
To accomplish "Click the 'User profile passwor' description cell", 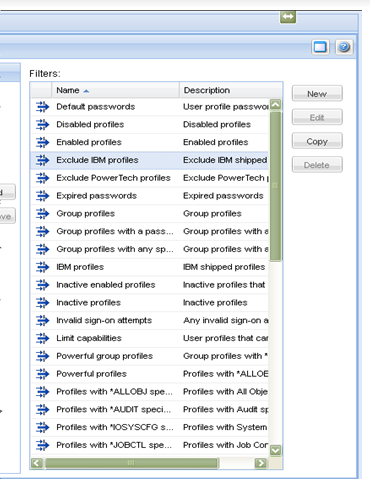I will 226,107.
